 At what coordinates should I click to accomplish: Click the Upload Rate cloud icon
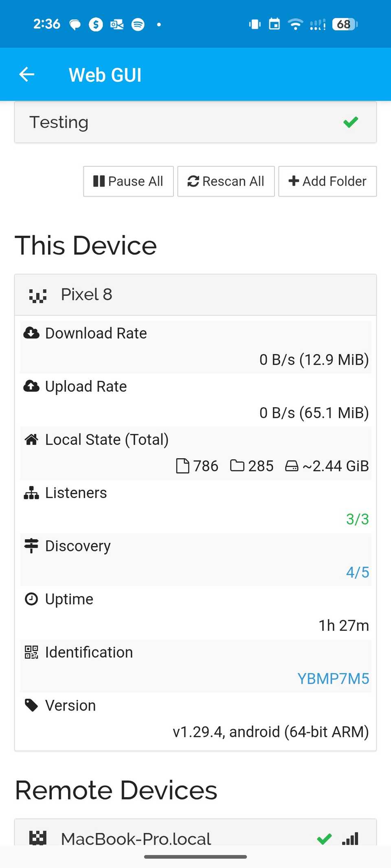click(31, 386)
